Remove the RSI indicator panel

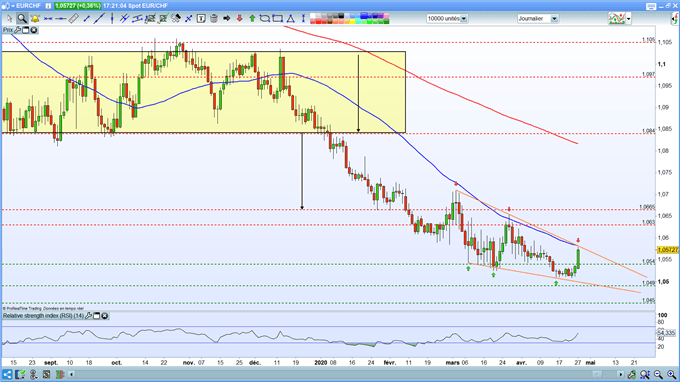[105, 316]
